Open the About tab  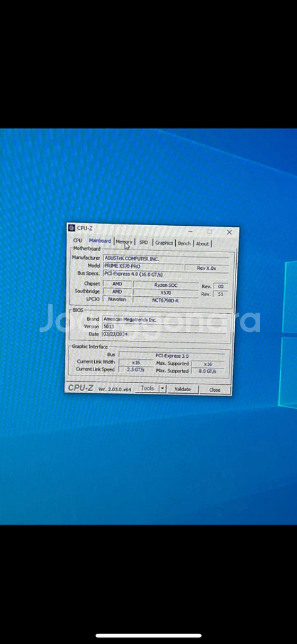pos(202,243)
